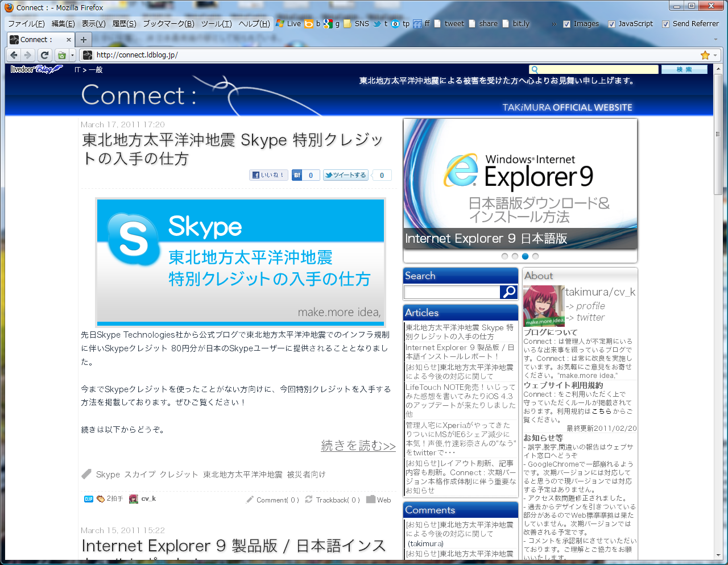728x565 pixels.
Task: Open the 編集(E) menu
Action: (63, 24)
